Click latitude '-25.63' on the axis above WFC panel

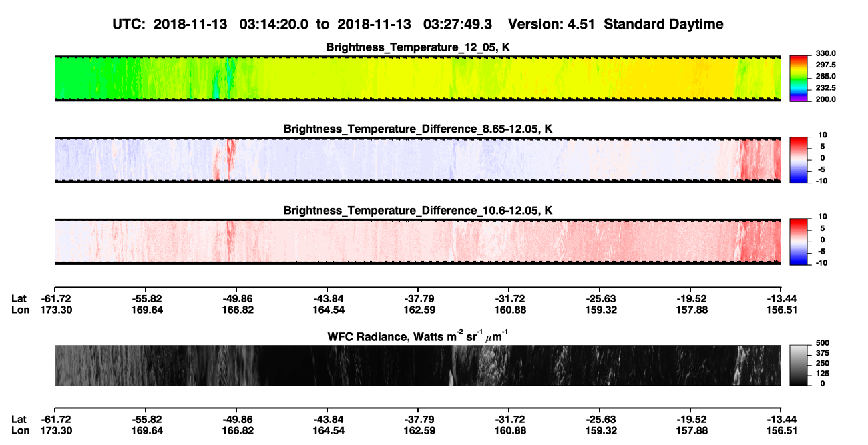(x=600, y=298)
